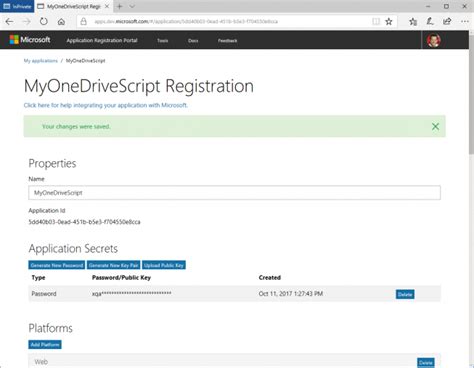Expand the tab preview chevron

tap(132, 6)
